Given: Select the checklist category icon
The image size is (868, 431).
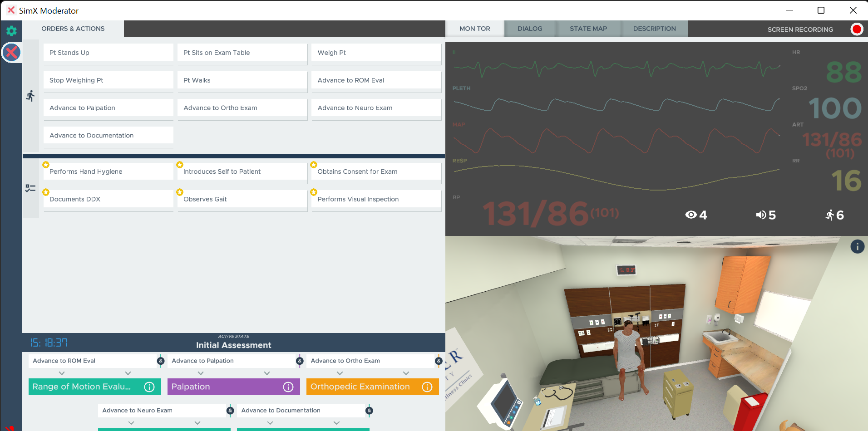Looking at the screenshot, I should pos(30,188).
